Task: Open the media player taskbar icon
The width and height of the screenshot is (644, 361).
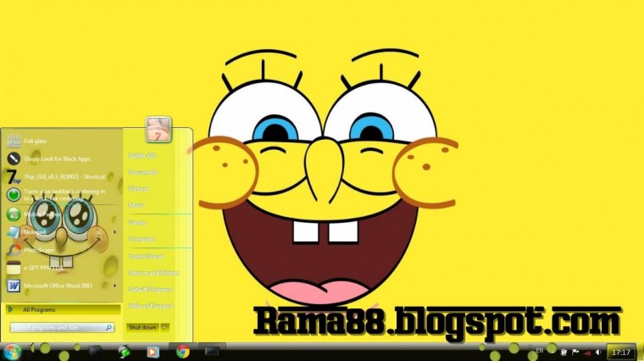Action: (153, 352)
